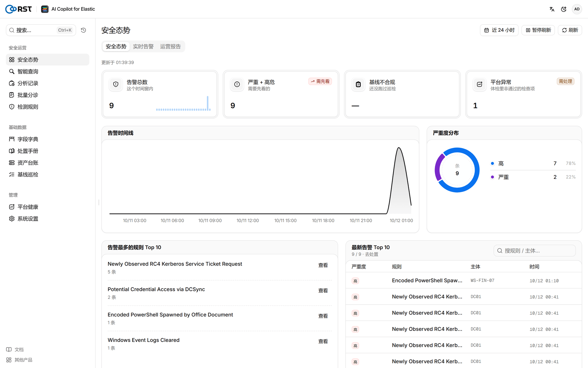
Task: Open 基线巡检 in the sidebar
Action: (47, 174)
